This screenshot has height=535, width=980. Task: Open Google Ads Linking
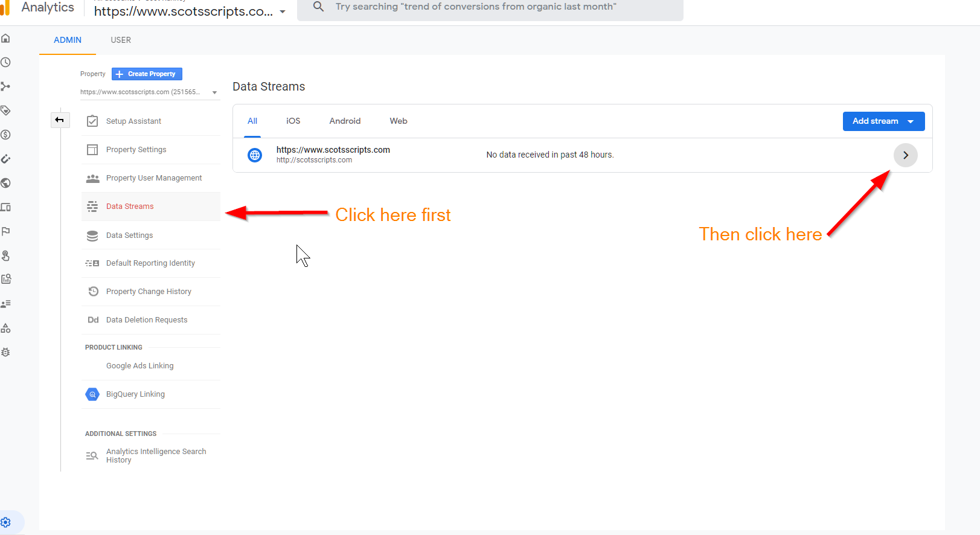[x=139, y=366]
